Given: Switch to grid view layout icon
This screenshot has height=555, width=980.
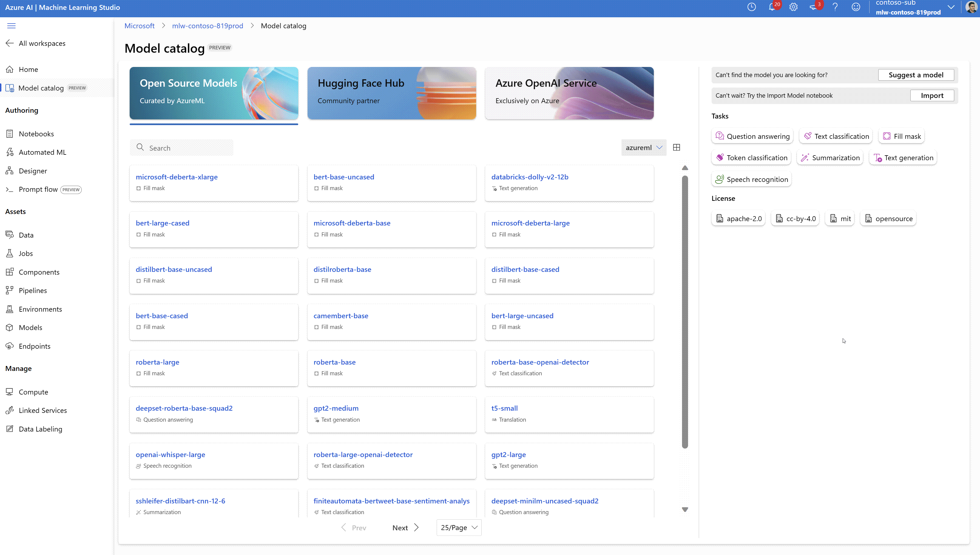Looking at the screenshot, I should pyautogui.click(x=677, y=148).
